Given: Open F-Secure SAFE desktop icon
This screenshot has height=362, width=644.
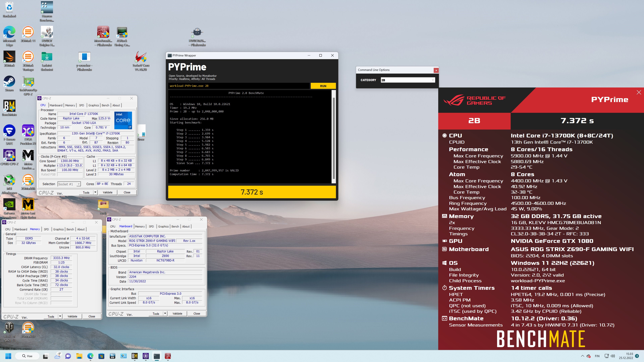Looking at the screenshot, I should point(9,135).
